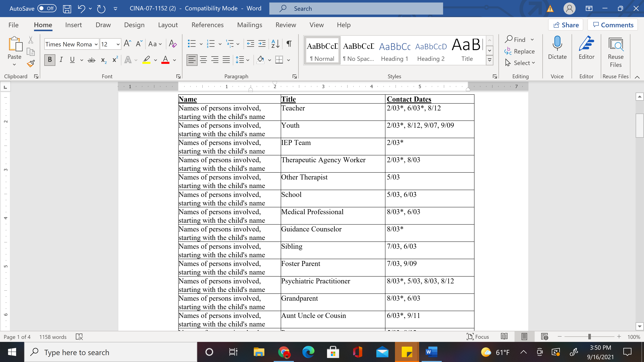The height and width of the screenshot is (362, 644).
Task: Toggle Bold formatting button
Action: (50, 60)
